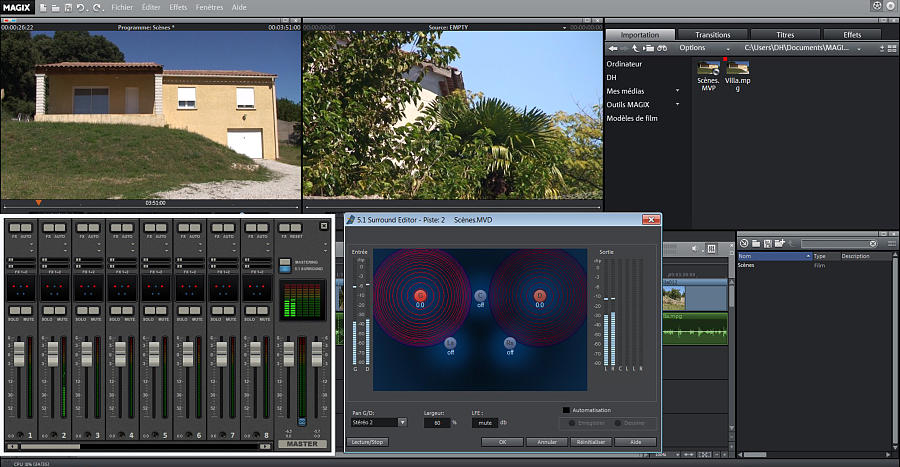Screen dimensions: 900x467
Task: Undo the last action with undo arrow
Action: click(x=81, y=7)
